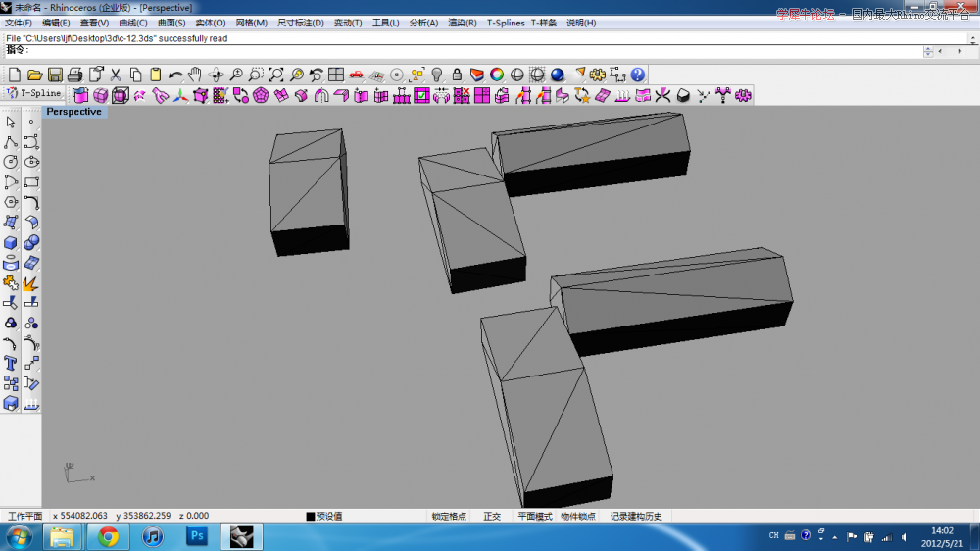Click the Zoom Extents icon
980x551 pixels.
tap(276, 75)
